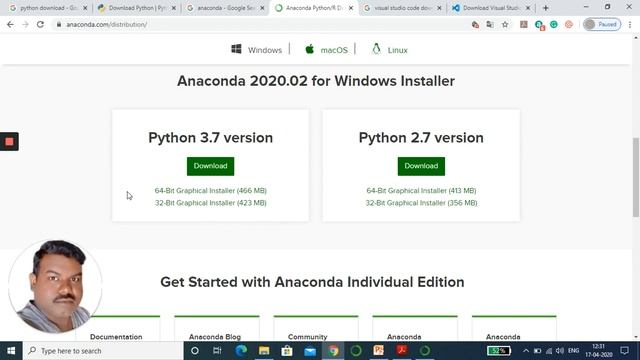Click the red recording stop button
Image resolution: width=640 pixels, height=360 pixels.
pyautogui.click(x=9, y=142)
